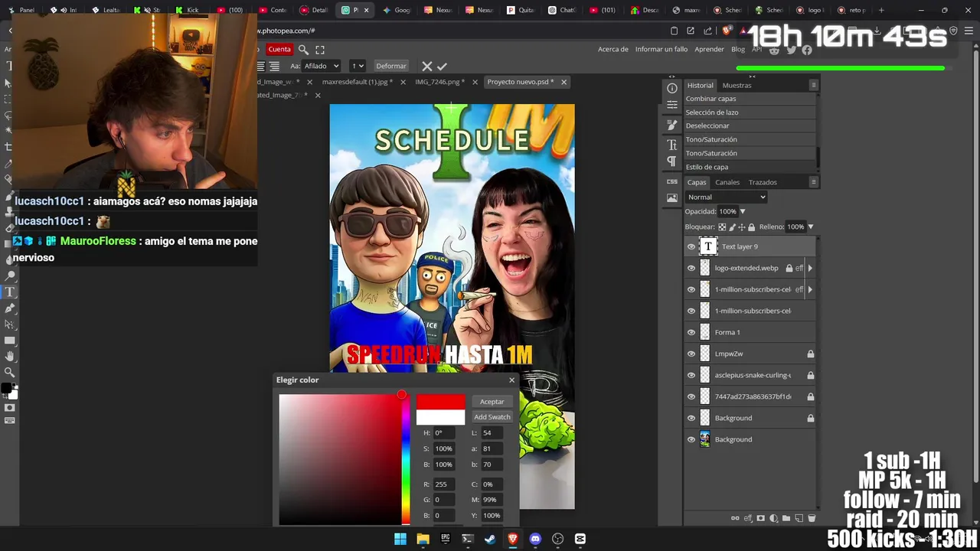The width and height of the screenshot is (980, 551).
Task: Click the Aceptar button in color picker
Action: [x=492, y=401]
